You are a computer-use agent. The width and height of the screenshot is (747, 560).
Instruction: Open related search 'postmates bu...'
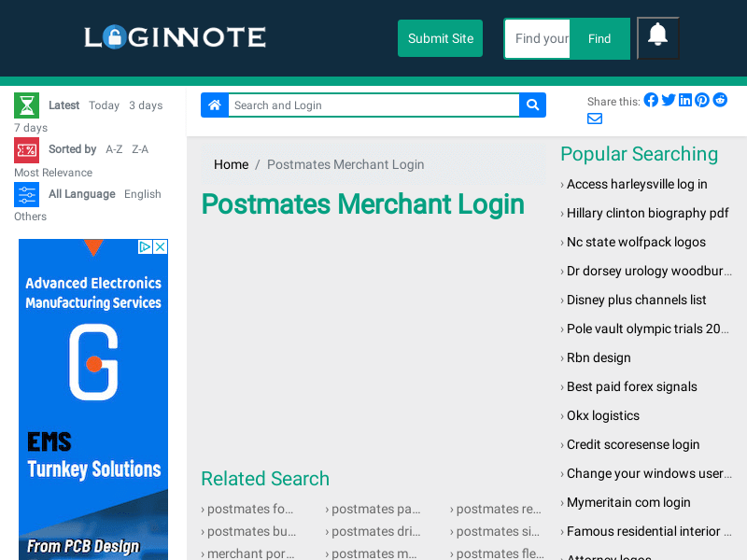[x=251, y=531]
